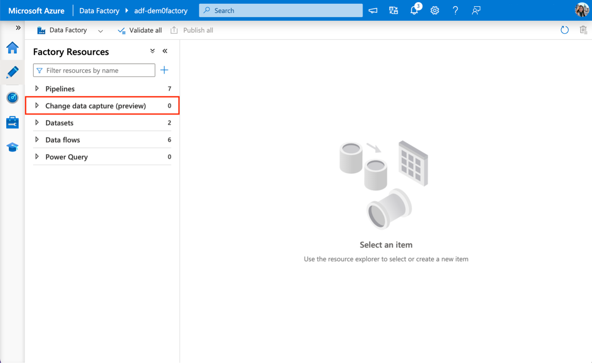
Task: Refresh the Data Factory canvas
Action: tap(564, 30)
